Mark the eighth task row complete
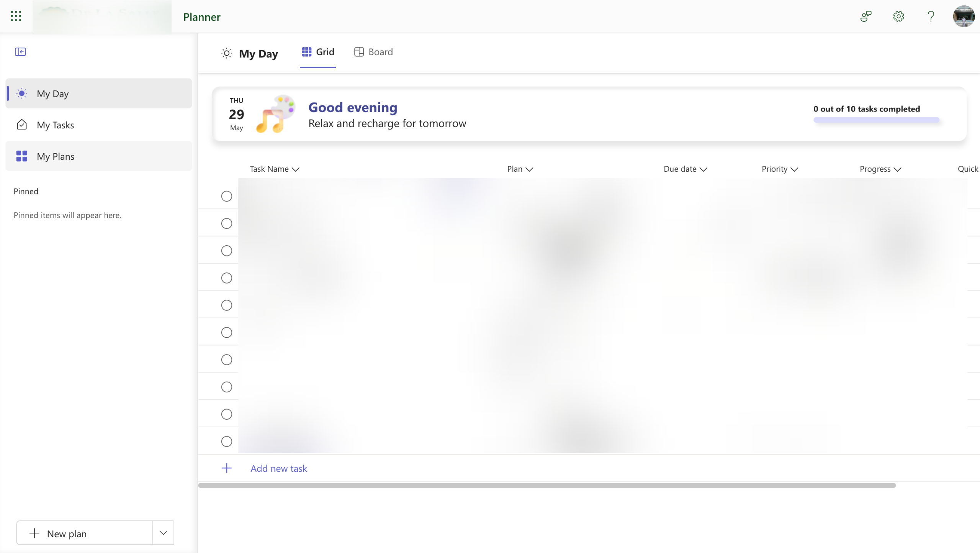 coord(227,387)
